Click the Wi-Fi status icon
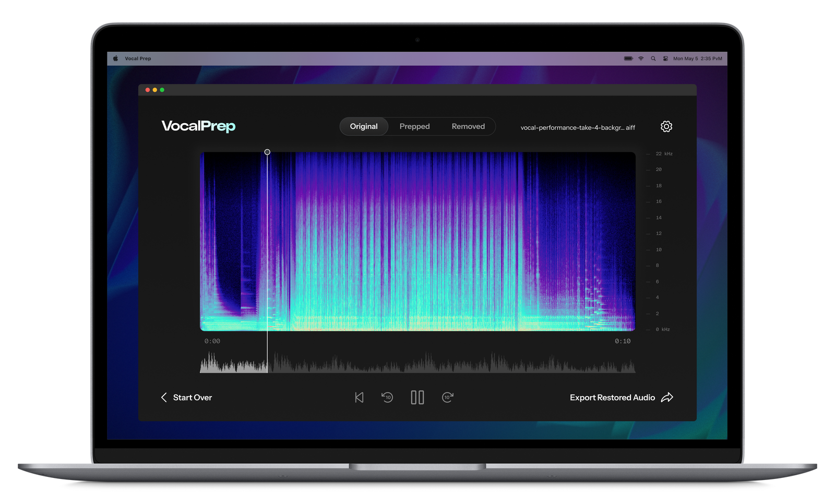This screenshot has height=504, width=835. coord(641,58)
